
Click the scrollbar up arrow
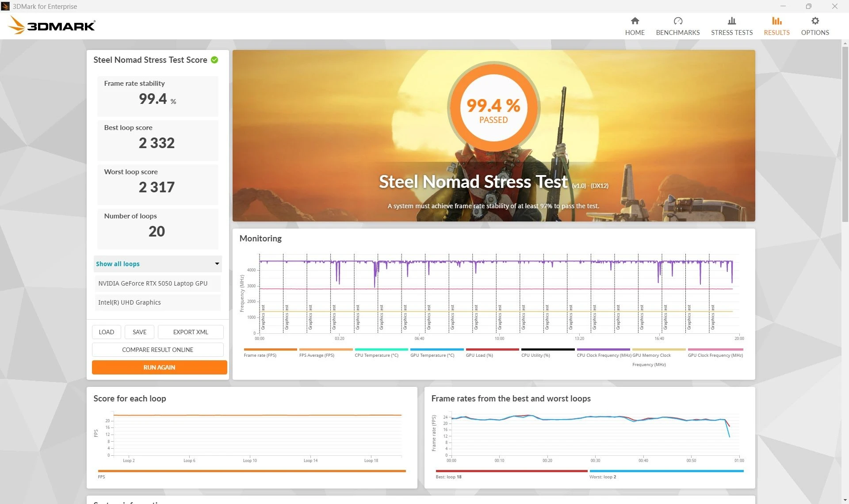845,43
